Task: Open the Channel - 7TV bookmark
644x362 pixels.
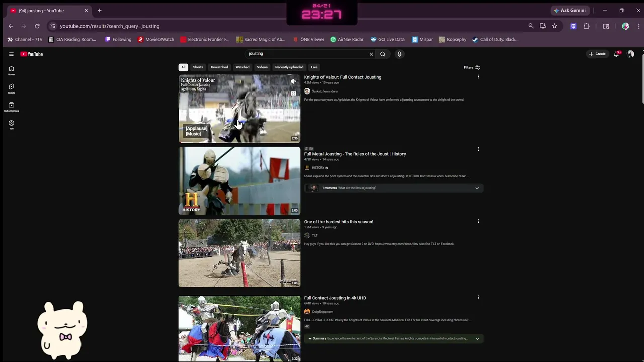Action: [x=25, y=39]
